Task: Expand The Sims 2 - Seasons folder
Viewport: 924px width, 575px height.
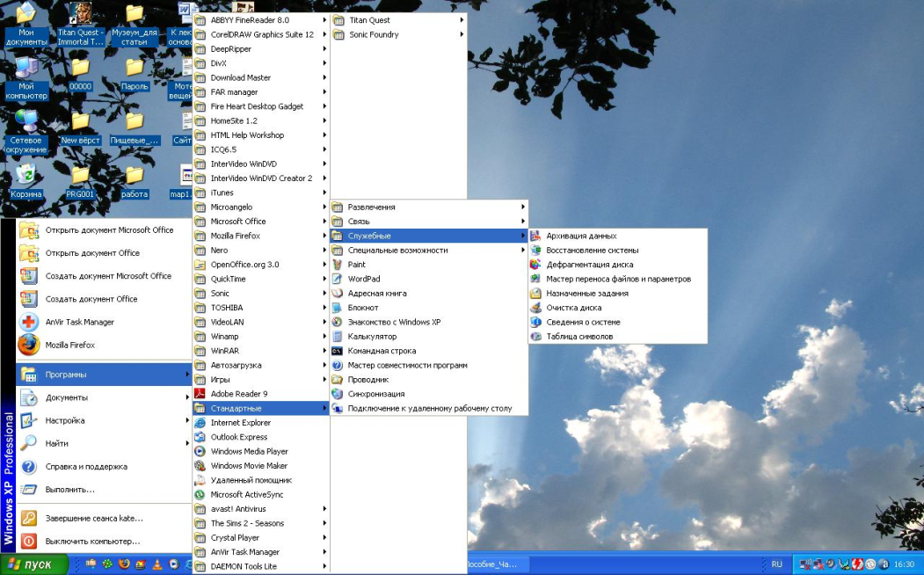Action: pos(261,523)
